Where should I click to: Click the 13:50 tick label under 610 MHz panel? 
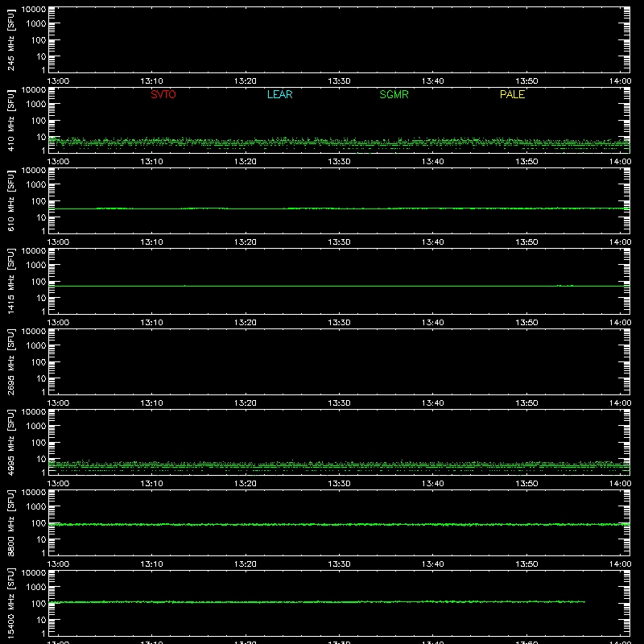[526, 242]
